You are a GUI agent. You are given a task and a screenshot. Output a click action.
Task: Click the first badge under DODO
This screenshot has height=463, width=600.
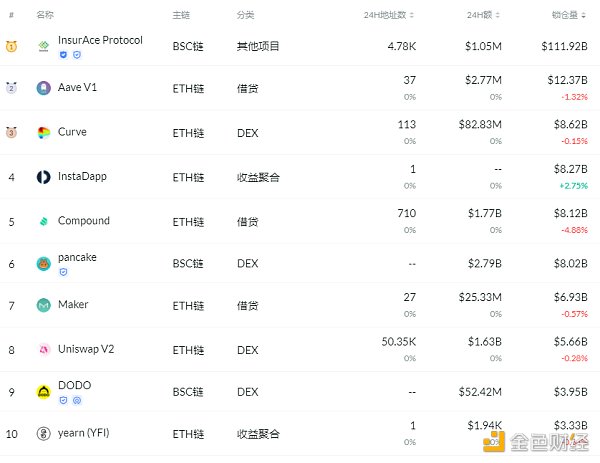(x=64, y=400)
